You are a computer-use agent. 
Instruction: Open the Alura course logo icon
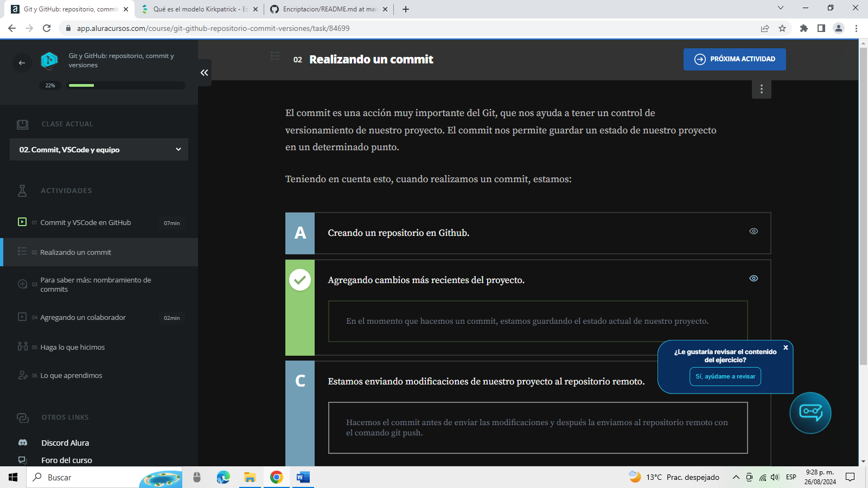click(x=49, y=60)
